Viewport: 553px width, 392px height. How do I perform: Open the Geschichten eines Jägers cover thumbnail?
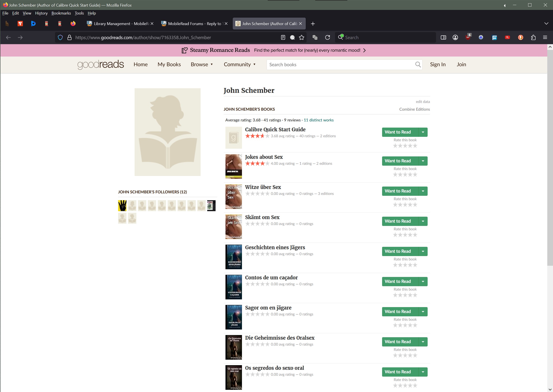(x=233, y=257)
